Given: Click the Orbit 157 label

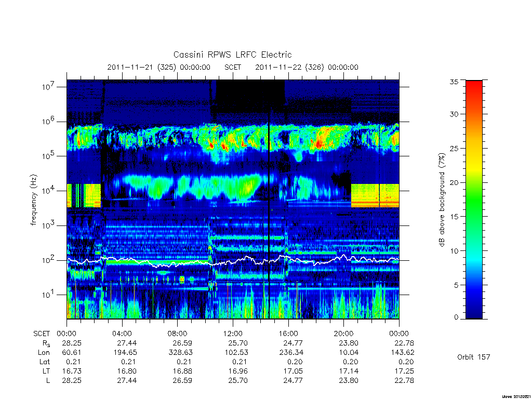Looking at the screenshot, I should point(474,357).
